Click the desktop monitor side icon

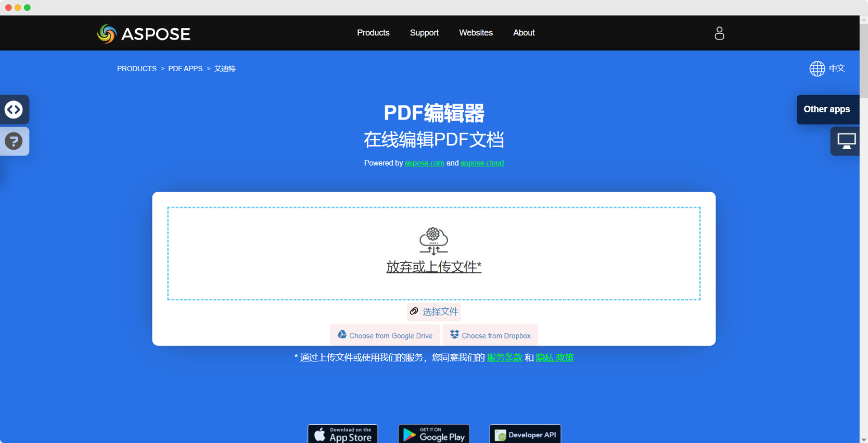[846, 141]
